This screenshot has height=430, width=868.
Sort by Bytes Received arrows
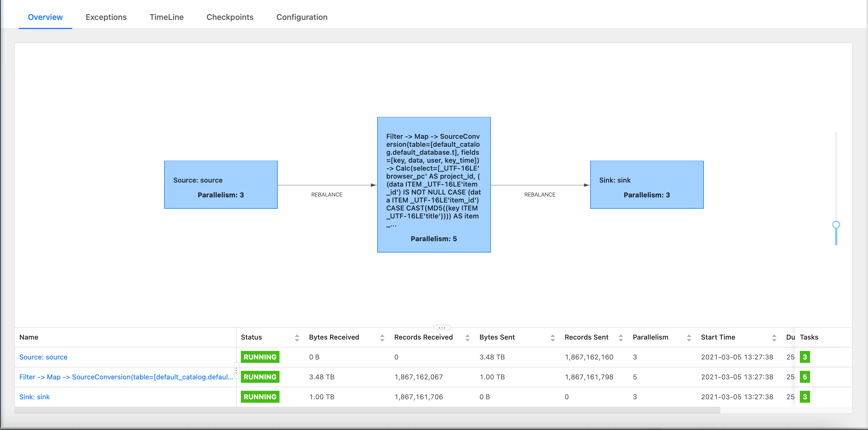[x=382, y=338]
